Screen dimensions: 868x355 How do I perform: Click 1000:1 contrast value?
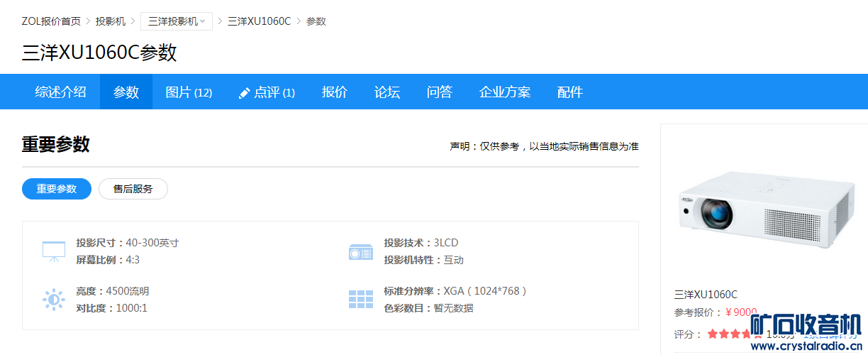pos(132,308)
